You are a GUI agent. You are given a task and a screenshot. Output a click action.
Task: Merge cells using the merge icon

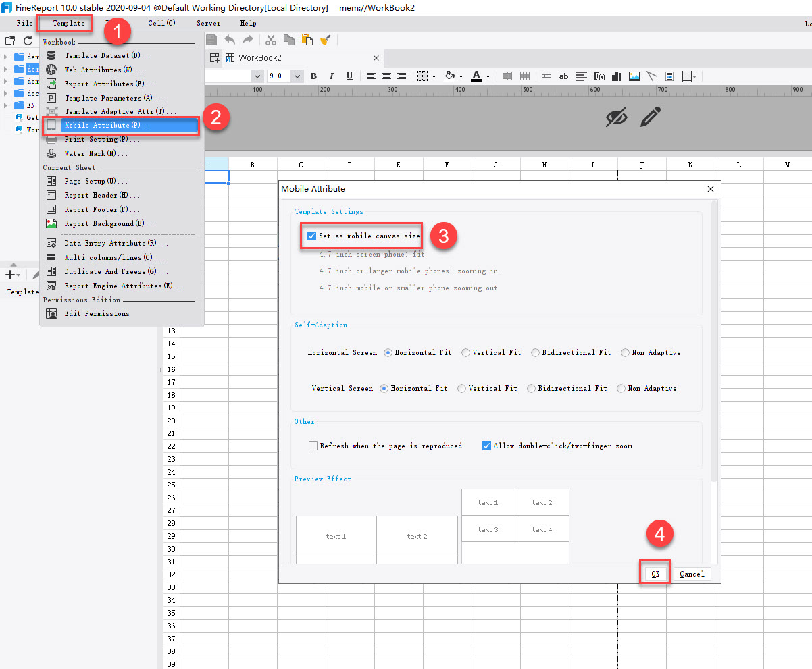pyautogui.click(x=507, y=76)
